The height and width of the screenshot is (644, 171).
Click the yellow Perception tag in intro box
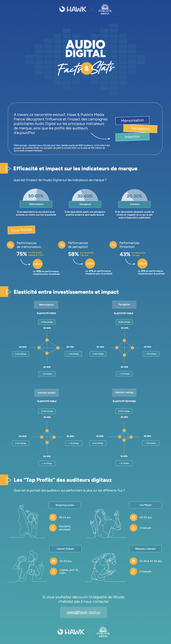click(140, 128)
